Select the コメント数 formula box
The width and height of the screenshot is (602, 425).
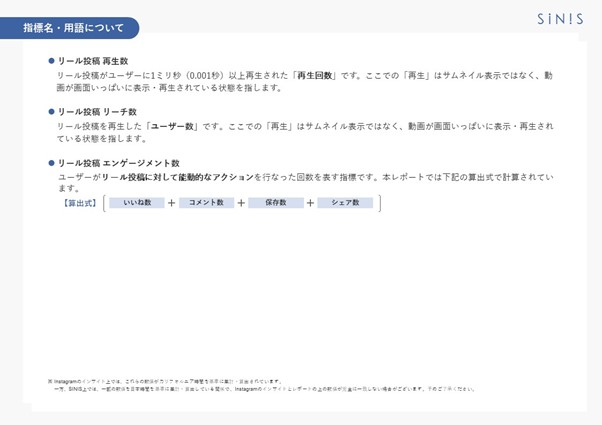click(206, 203)
